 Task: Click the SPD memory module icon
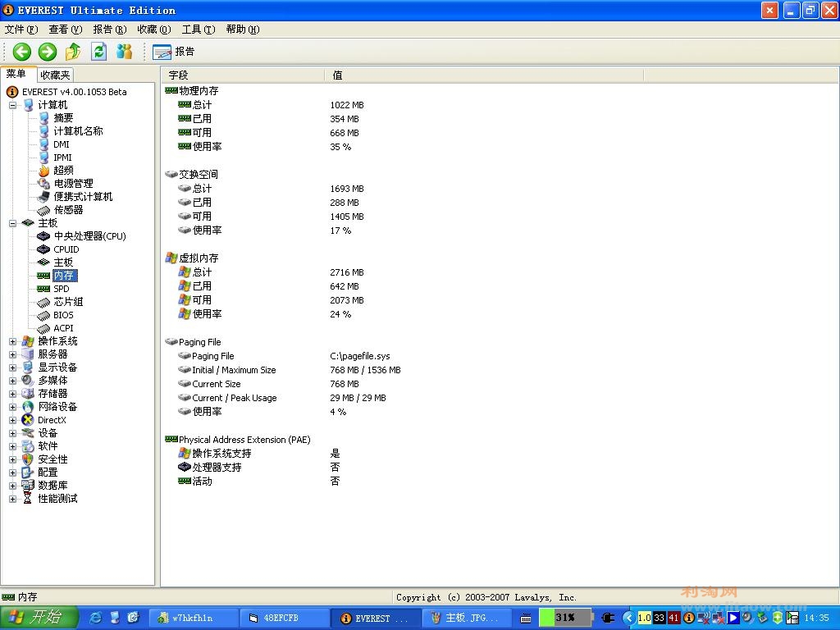click(44, 289)
